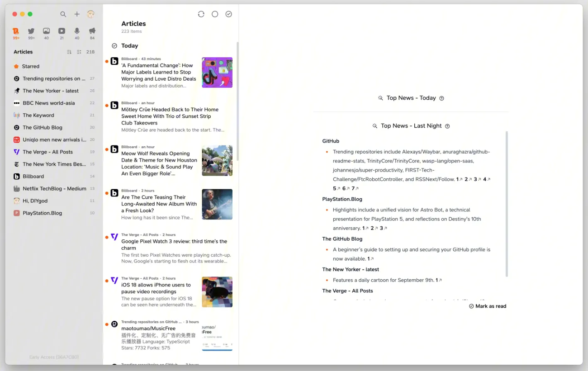Open Starred items in sidebar

[x=30, y=66]
